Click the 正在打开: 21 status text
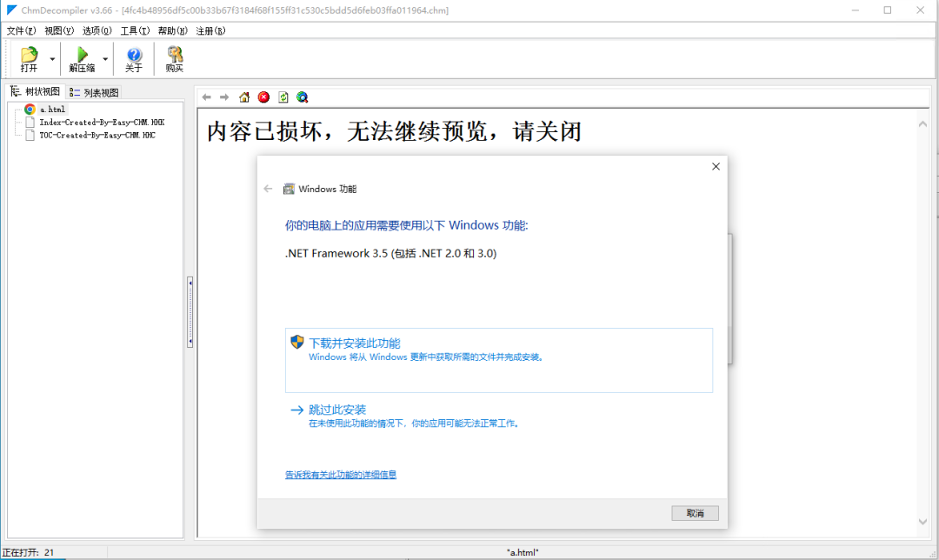The image size is (939, 560). click(x=28, y=552)
